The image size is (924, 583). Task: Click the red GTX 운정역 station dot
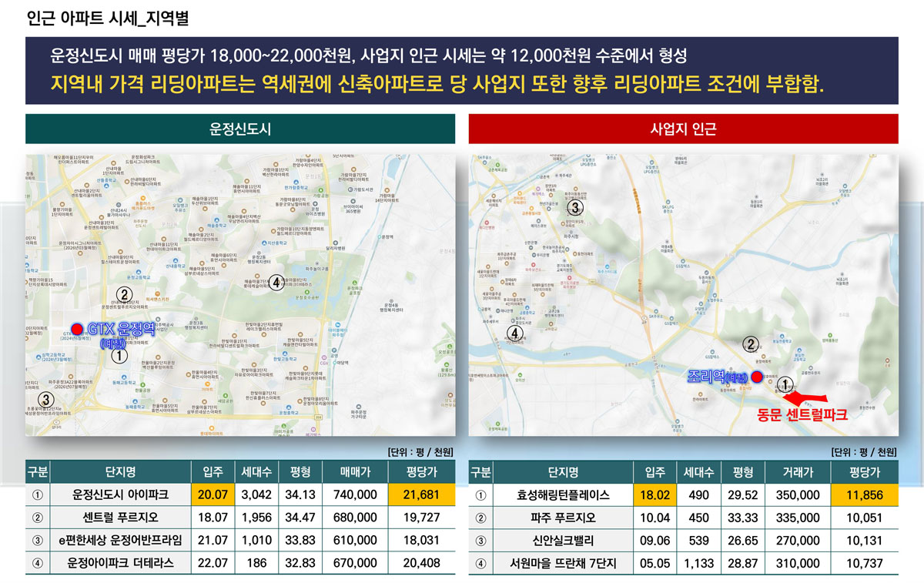76,330
